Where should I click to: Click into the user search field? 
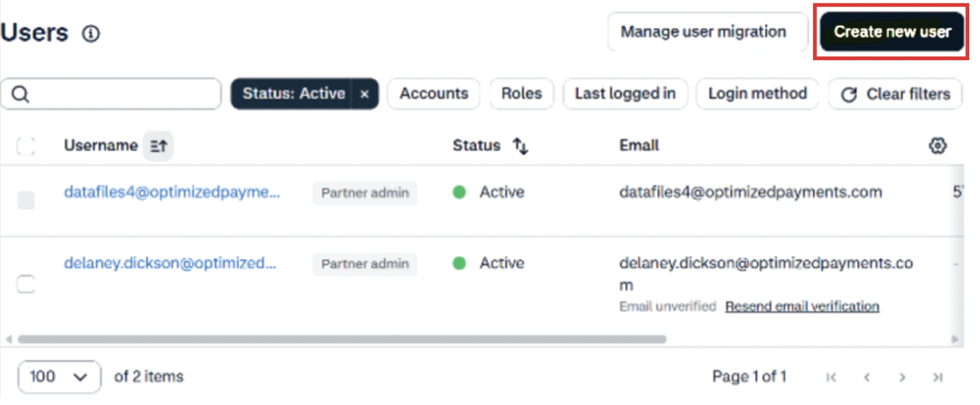point(111,94)
